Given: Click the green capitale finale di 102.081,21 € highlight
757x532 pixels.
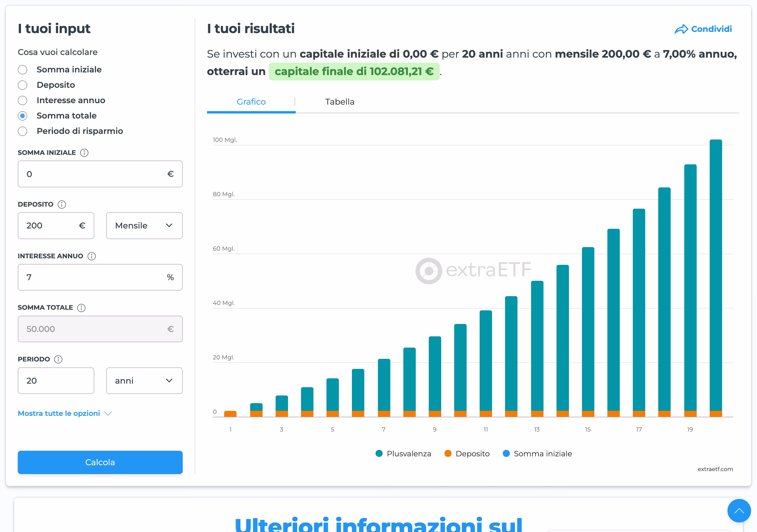Looking at the screenshot, I should pos(354,71).
